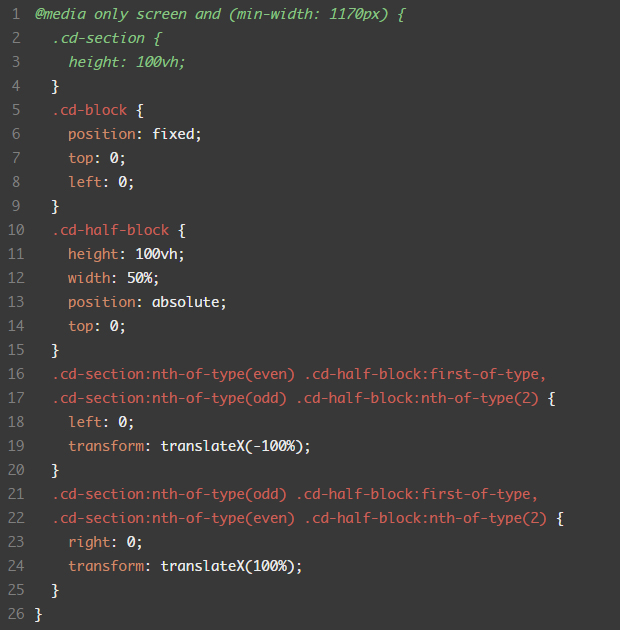This screenshot has width=620, height=630.
Task: Select the .cd-block selector text
Action: 90,110
